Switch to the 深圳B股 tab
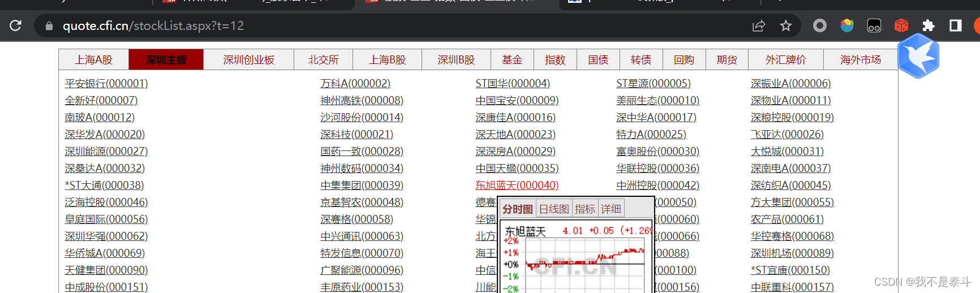 coord(456,60)
